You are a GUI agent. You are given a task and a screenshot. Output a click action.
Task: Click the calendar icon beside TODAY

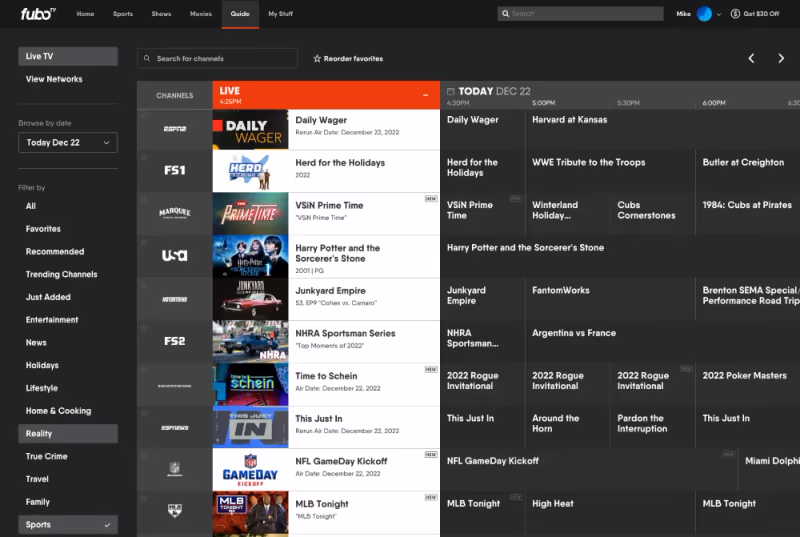(451, 91)
